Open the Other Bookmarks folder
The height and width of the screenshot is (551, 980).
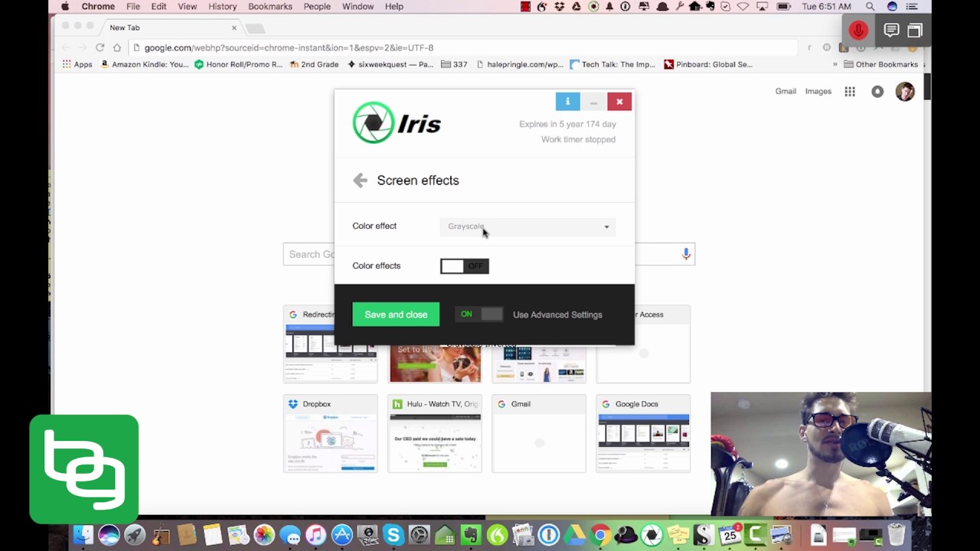880,64
